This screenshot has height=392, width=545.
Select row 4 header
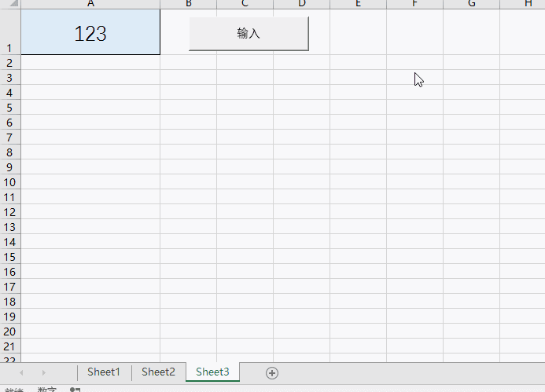10,93
